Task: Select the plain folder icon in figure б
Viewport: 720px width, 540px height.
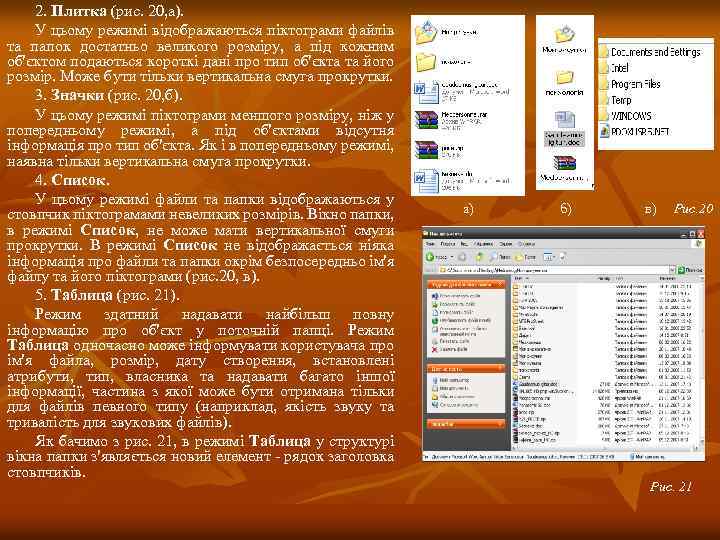Action: [x=564, y=83]
